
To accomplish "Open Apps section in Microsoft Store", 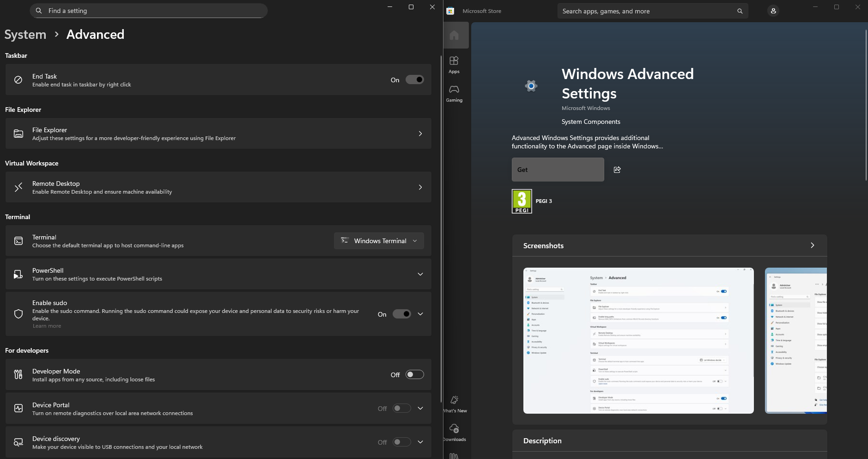I will [x=454, y=65].
